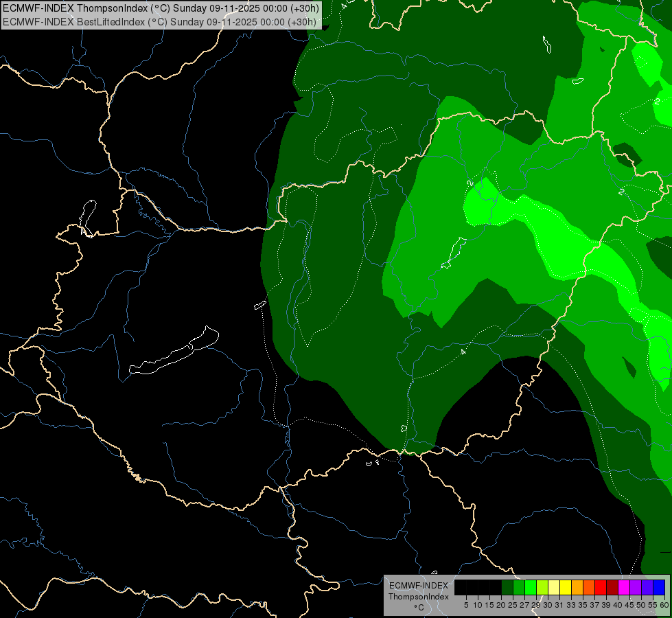Click legend tick value 40
Viewport: 672px width, 618px height.
click(618, 605)
